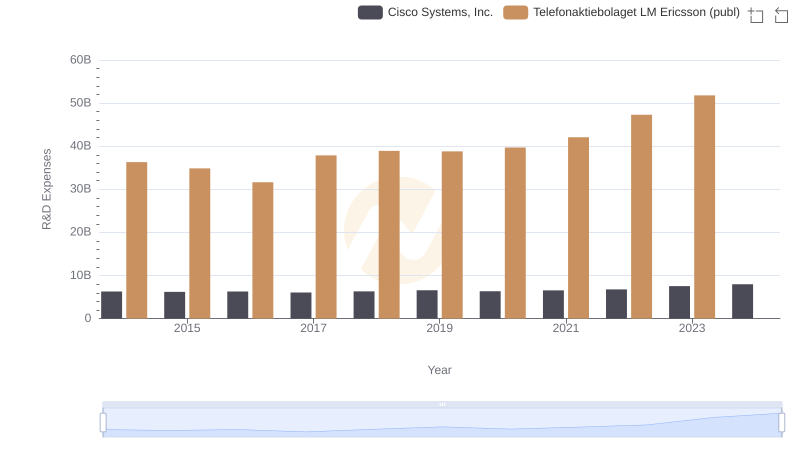Click the zoom reset restore icon
This screenshot has width=800, height=461.
pos(781,15)
